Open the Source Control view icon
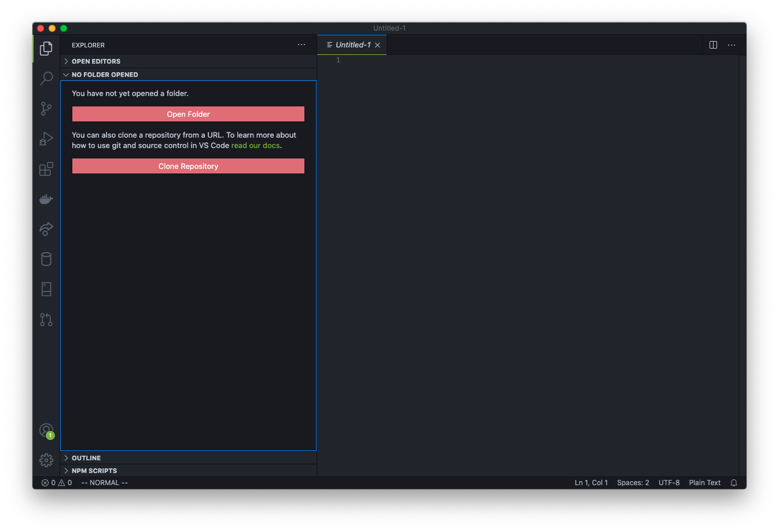779x532 pixels. pos(46,108)
